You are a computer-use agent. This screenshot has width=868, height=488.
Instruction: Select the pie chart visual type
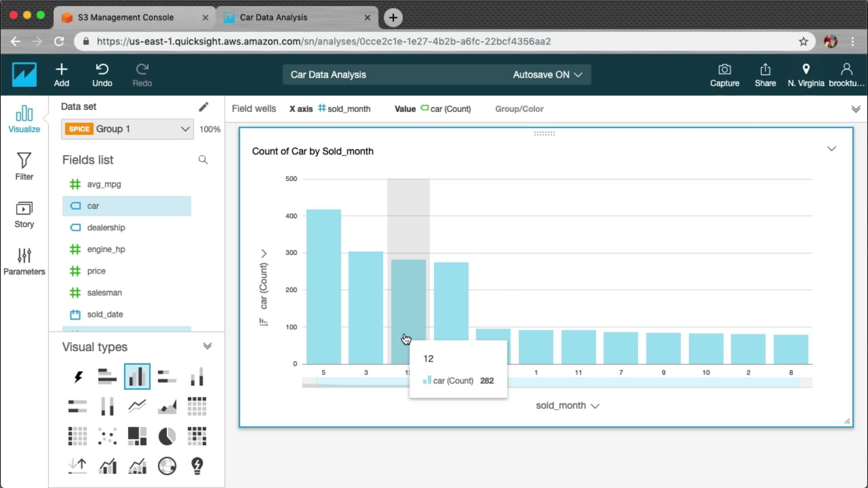point(167,436)
